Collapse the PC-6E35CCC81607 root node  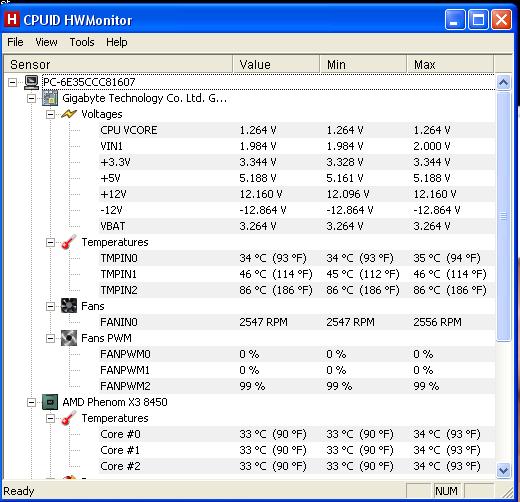click(x=12, y=82)
